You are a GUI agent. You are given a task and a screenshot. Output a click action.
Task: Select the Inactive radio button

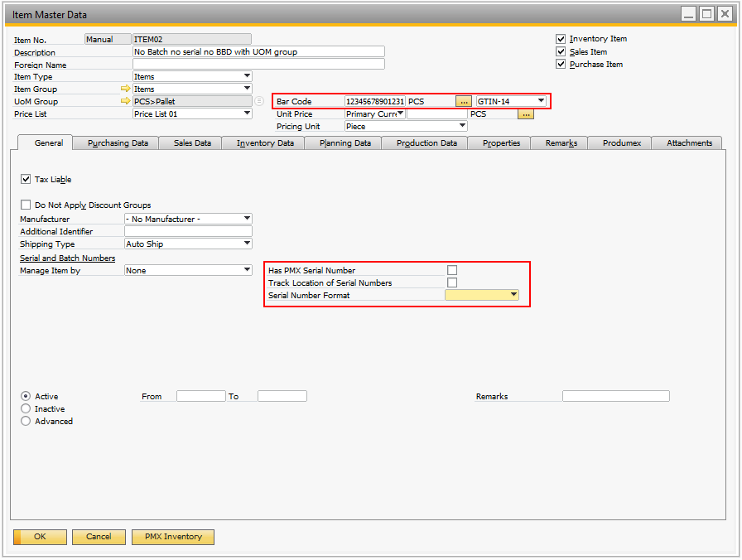[x=26, y=408]
